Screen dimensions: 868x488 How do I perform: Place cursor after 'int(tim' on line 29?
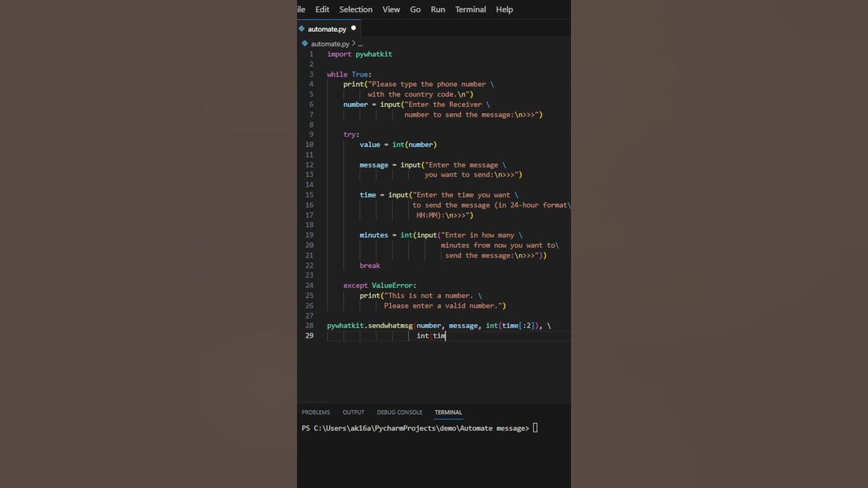coord(446,335)
